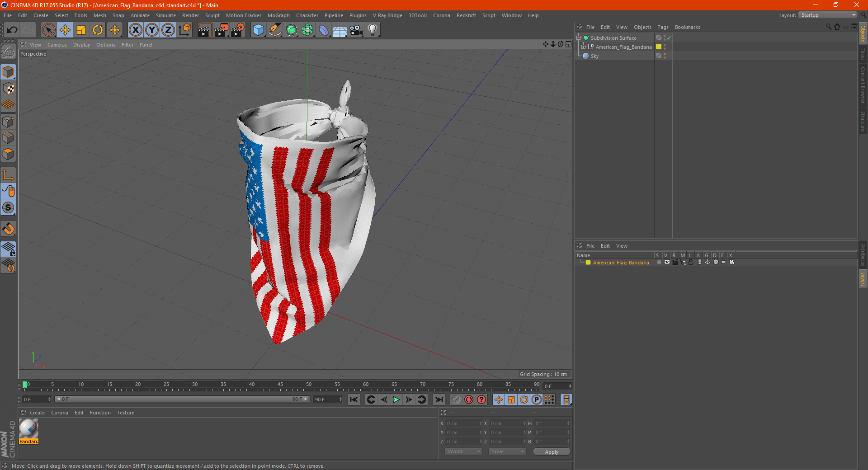868x470 pixels.
Task: Open the Content Browser side tab
Action: click(863, 85)
